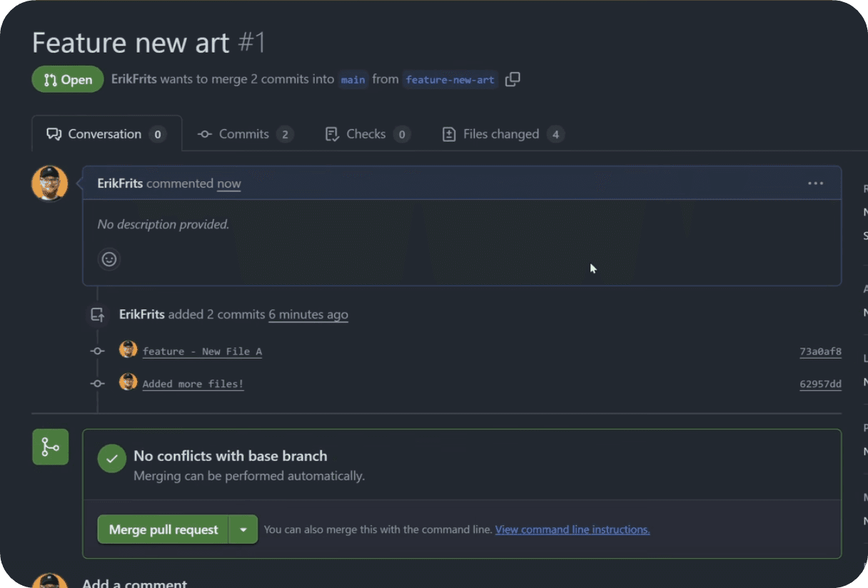Open the 'Added more files!' commit
This screenshot has height=588, width=868.
pos(193,384)
